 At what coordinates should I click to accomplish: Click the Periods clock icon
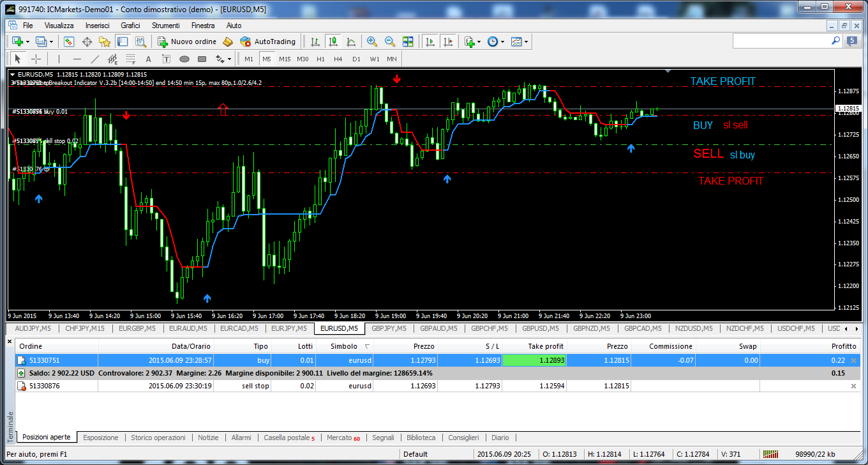pyautogui.click(x=493, y=42)
